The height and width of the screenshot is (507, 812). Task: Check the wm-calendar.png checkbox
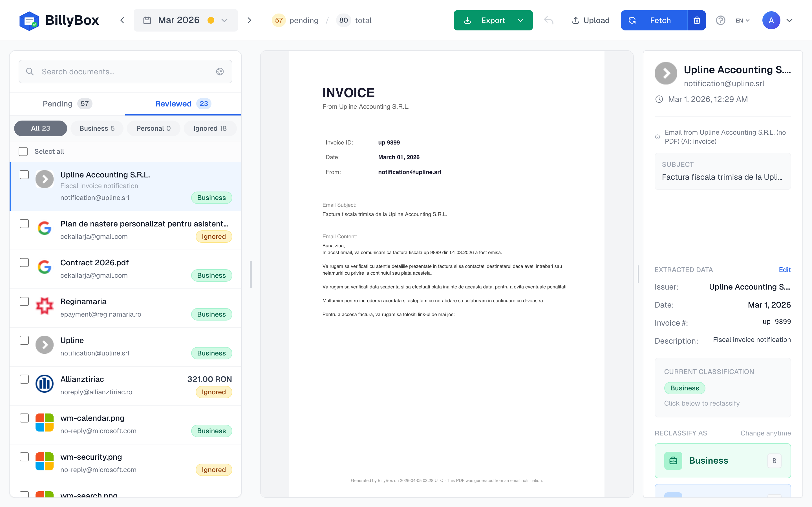(x=24, y=418)
